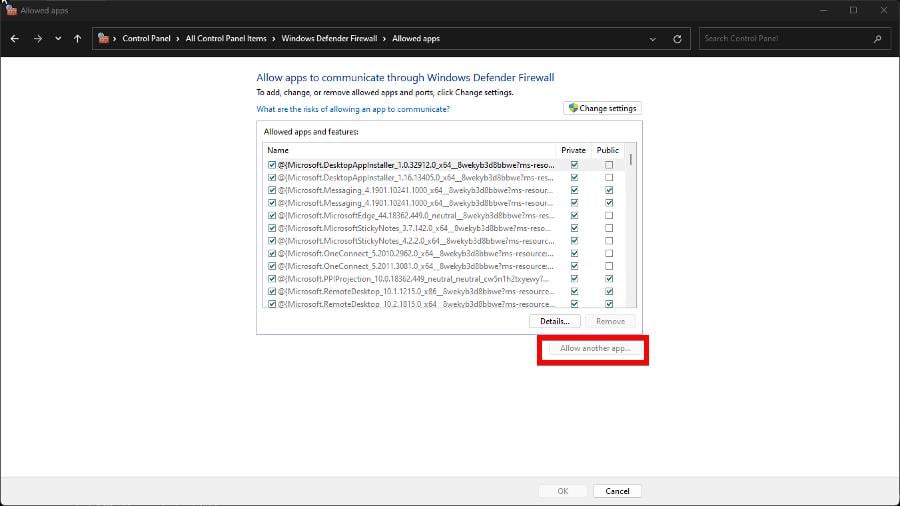Expand chevron after Control Panel breadcrumb
This screenshot has width=900, height=506.
pyautogui.click(x=178, y=38)
